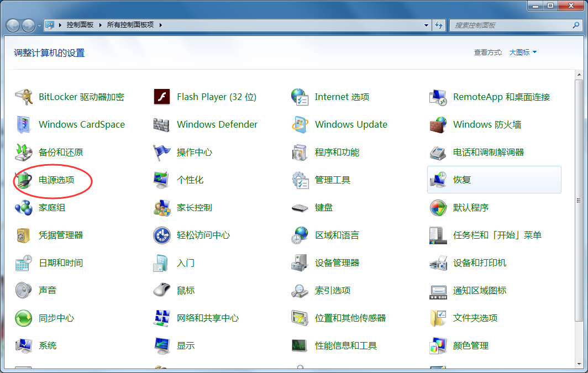
Task: Go to 同步中心
Action: pos(56,318)
